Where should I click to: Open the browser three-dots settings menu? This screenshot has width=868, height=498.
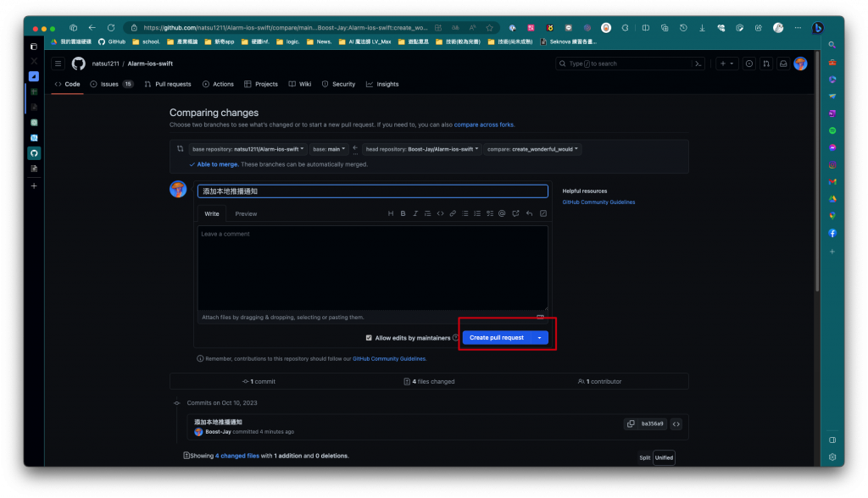click(798, 28)
